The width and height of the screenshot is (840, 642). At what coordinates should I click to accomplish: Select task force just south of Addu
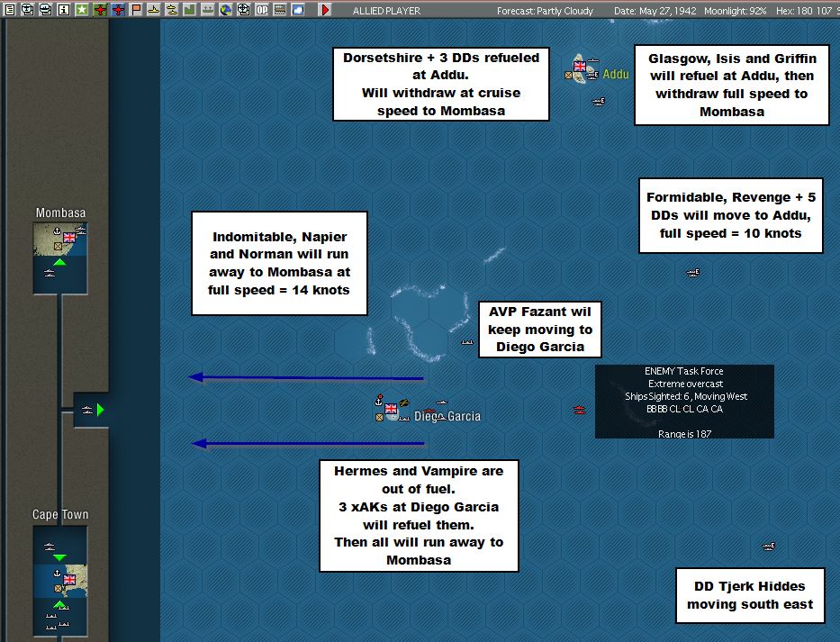point(599,101)
